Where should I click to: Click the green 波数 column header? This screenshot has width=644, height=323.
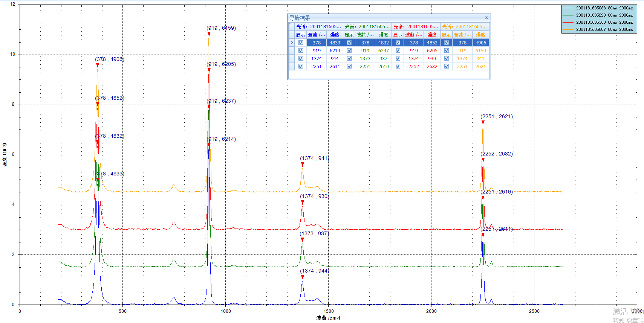coord(365,35)
